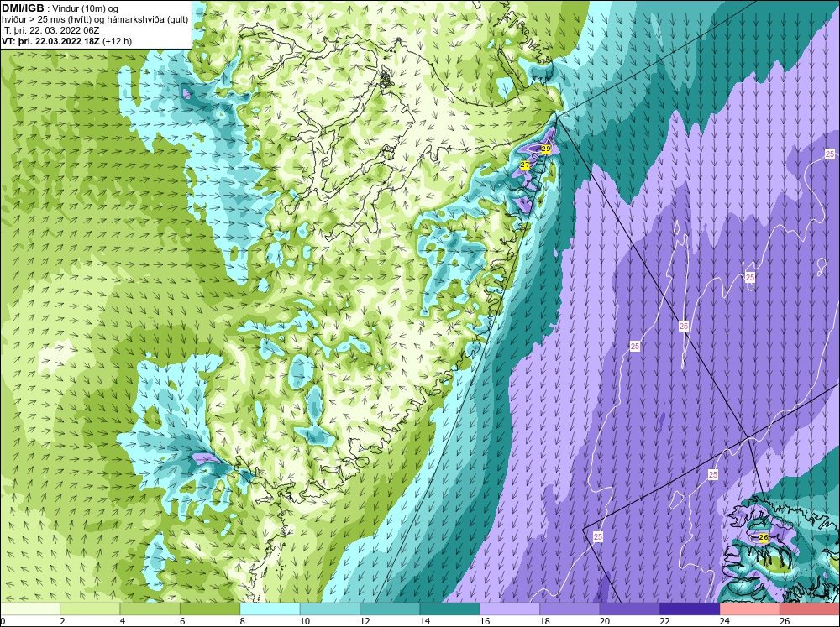Click the legend tick value 12
This screenshot has height=627, width=840.
[365, 621]
